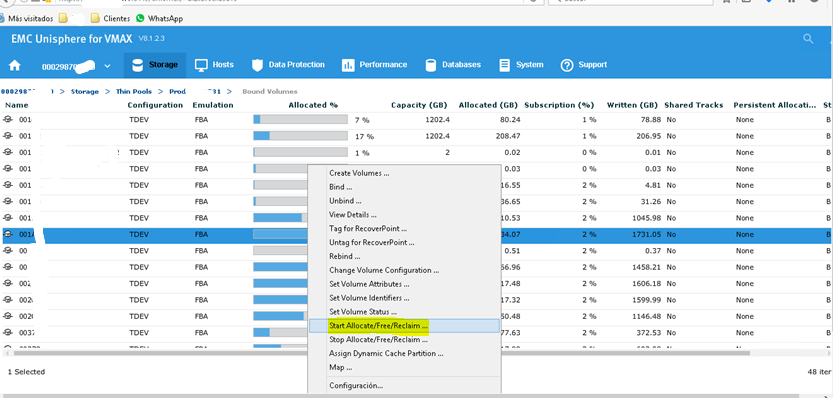Select Stop Allocate/Free/Reclaim entry
The image size is (833, 401).
click(378, 339)
